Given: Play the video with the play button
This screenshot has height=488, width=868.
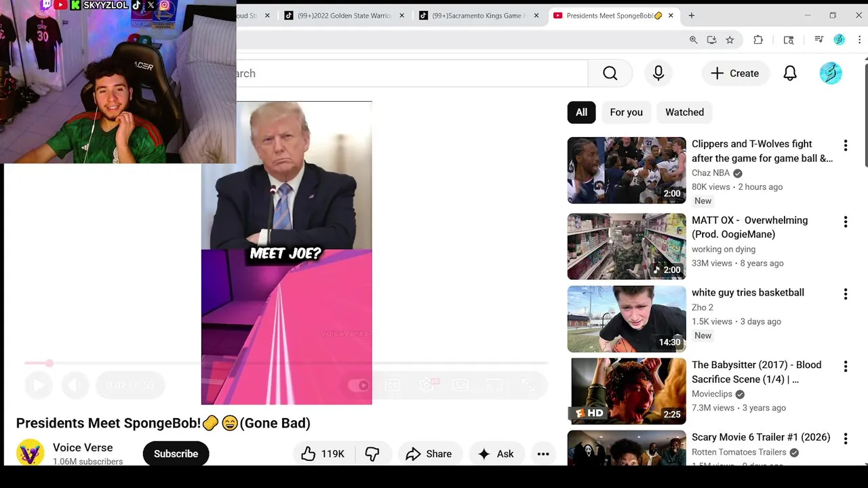Looking at the screenshot, I should [38, 385].
